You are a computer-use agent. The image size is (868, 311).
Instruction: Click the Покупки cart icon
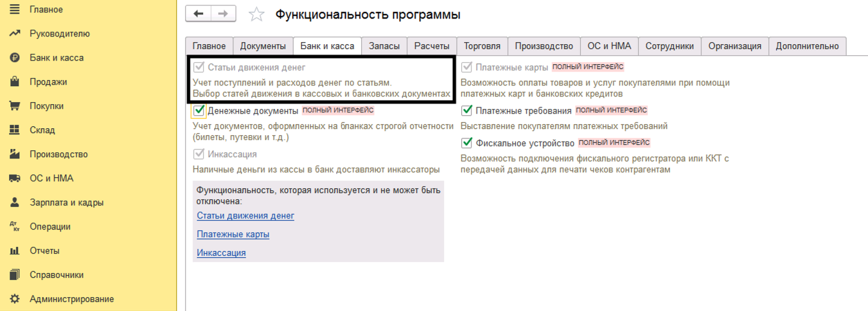coord(14,106)
